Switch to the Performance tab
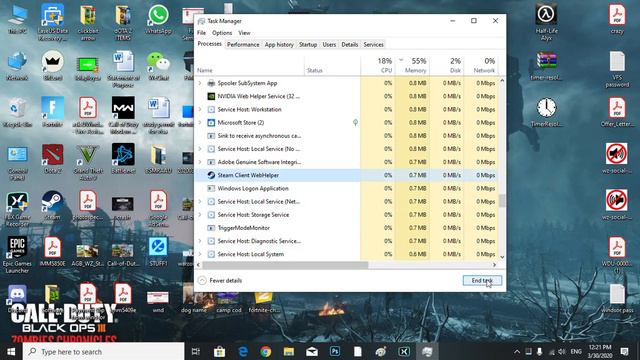 pyautogui.click(x=243, y=44)
